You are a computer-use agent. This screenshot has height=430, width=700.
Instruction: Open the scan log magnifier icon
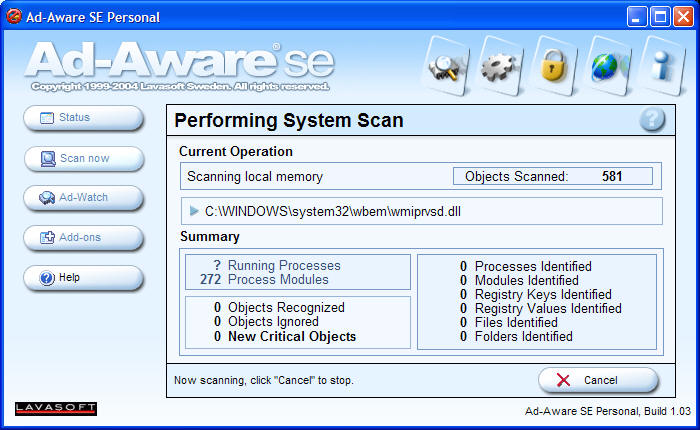(443, 66)
